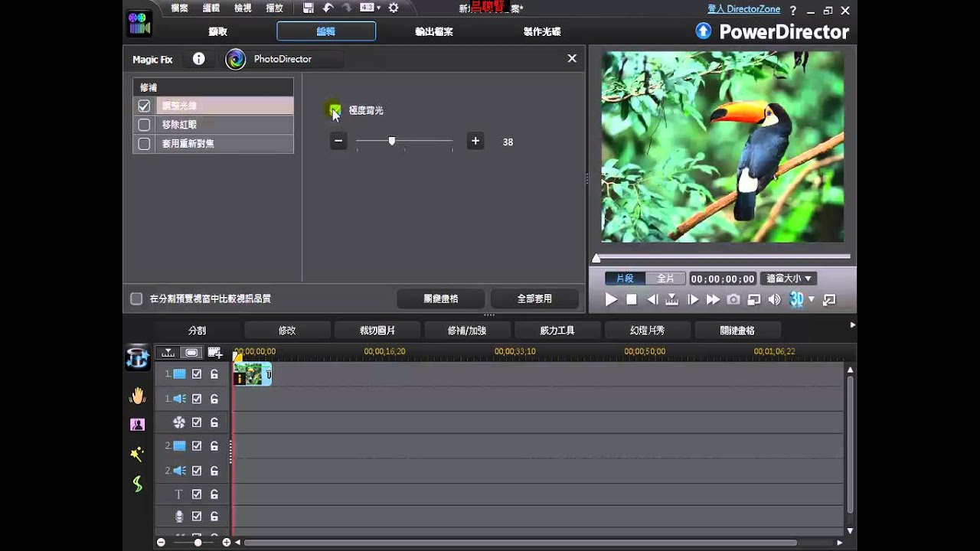Fast forward the preview
The width and height of the screenshot is (980, 551).
tap(713, 299)
